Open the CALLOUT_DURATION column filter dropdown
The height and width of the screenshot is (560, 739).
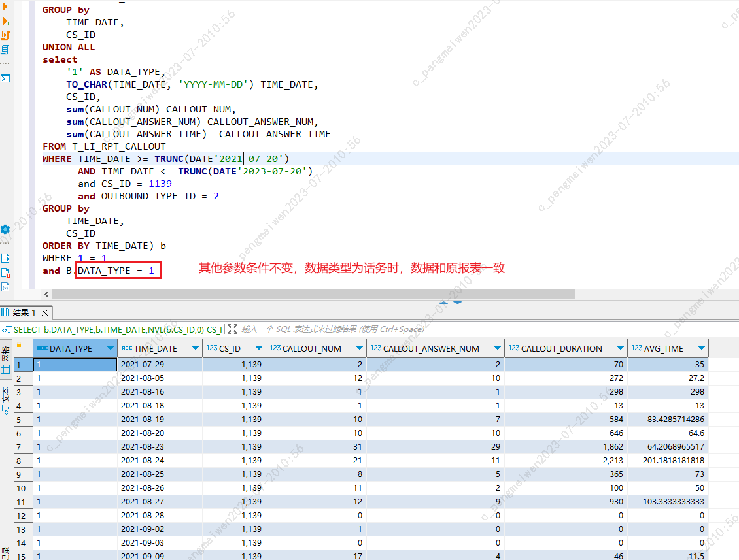(621, 348)
